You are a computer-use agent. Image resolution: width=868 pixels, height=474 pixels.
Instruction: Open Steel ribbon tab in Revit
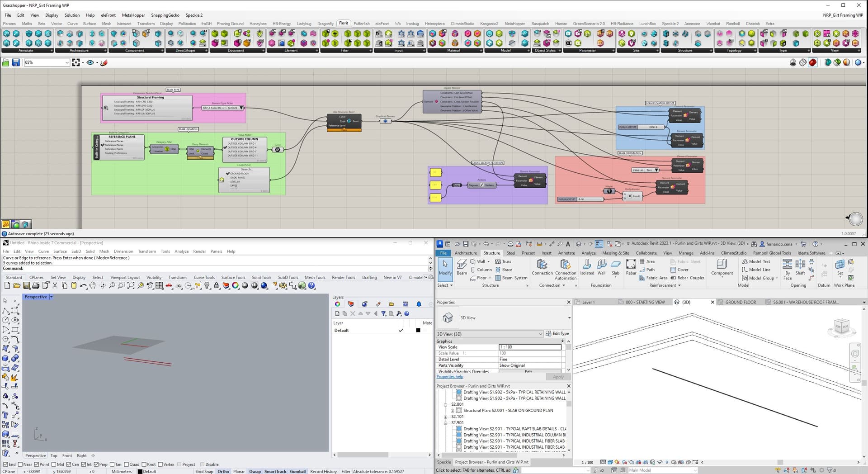(x=511, y=253)
